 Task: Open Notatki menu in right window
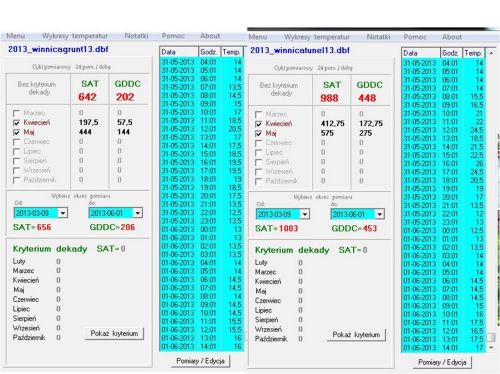pyautogui.click(x=378, y=37)
